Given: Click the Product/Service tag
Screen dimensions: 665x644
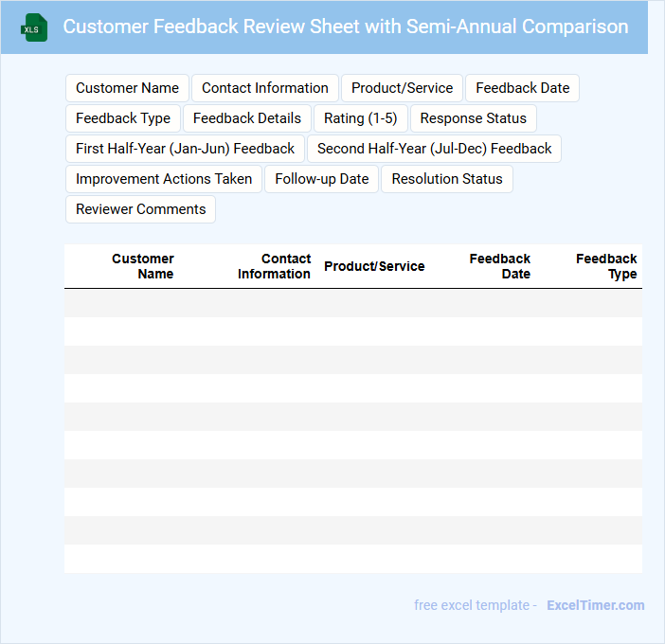Looking at the screenshot, I should coord(402,88).
